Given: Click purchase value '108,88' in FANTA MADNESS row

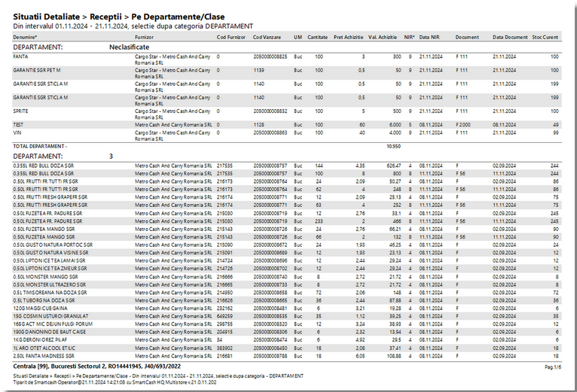Looking at the screenshot, I should pos(394,357).
